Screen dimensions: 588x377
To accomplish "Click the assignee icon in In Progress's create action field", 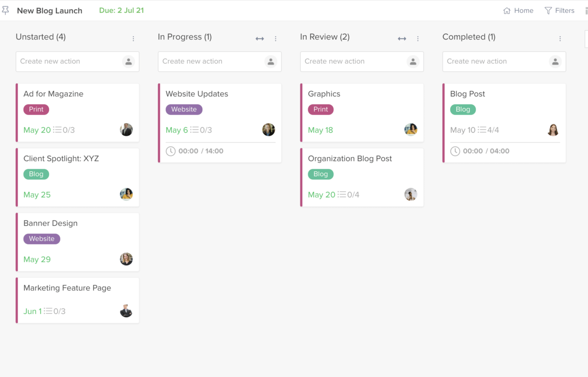I will tap(271, 61).
